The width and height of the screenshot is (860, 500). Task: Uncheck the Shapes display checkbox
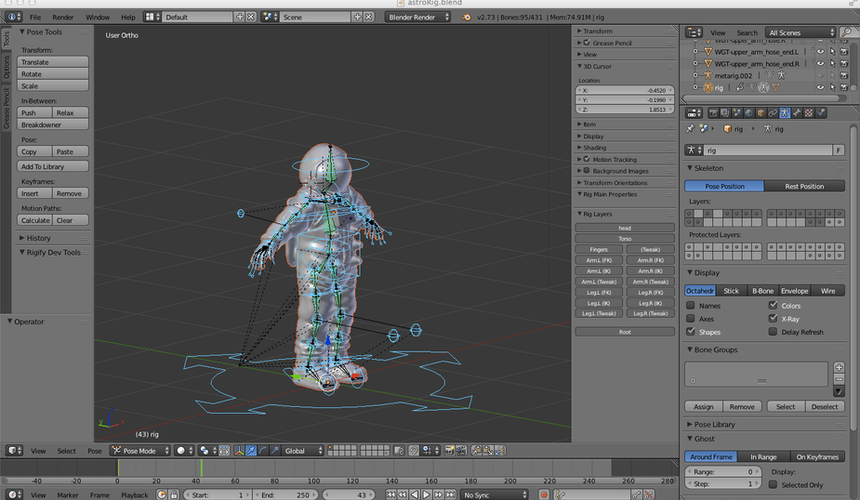pos(691,331)
